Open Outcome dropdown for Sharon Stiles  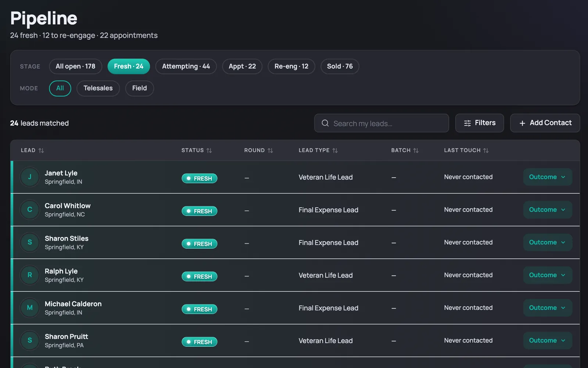(x=548, y=243)
